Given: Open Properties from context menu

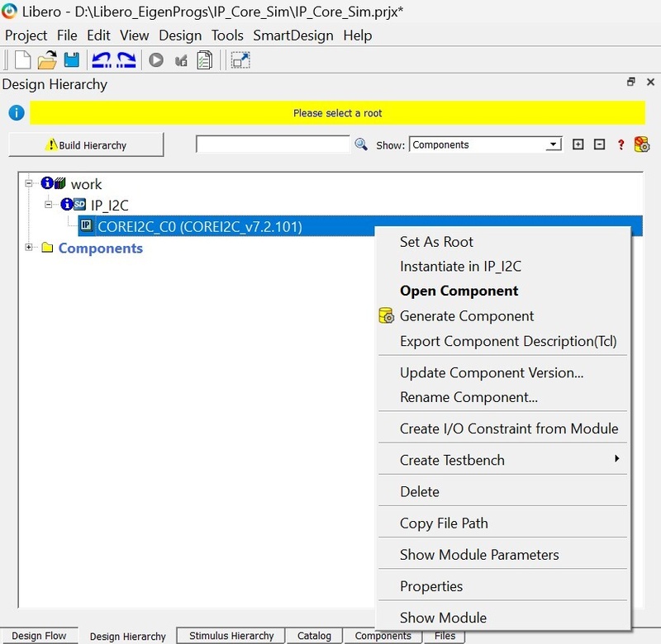Looking at the screenshot, I should point(502,586).
